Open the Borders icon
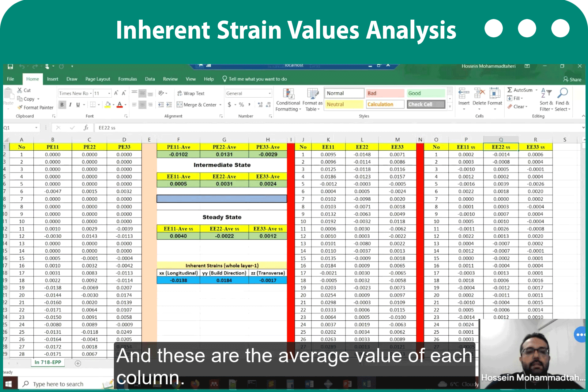The width and height of the screenshot is (588, 392). [93, 105]
